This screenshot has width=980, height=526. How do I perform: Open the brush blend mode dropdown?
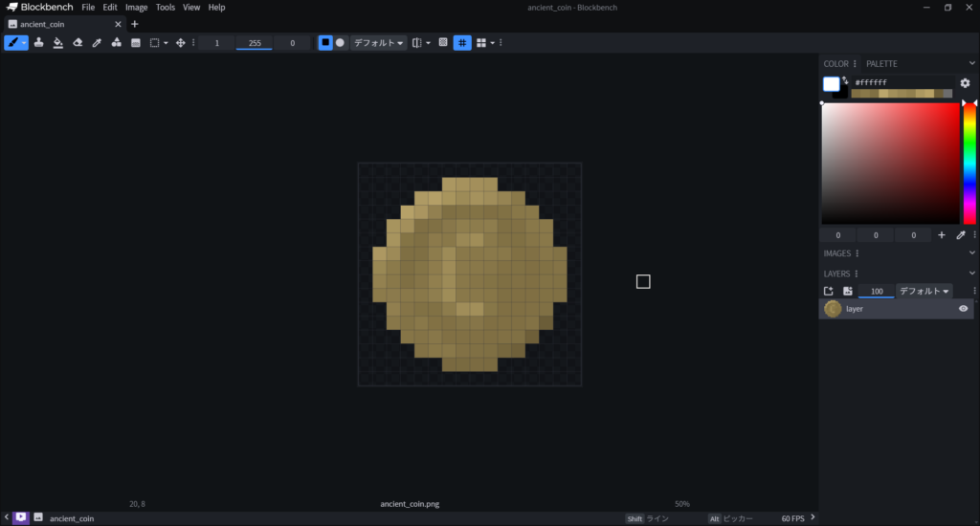click(x=378, y=43)
